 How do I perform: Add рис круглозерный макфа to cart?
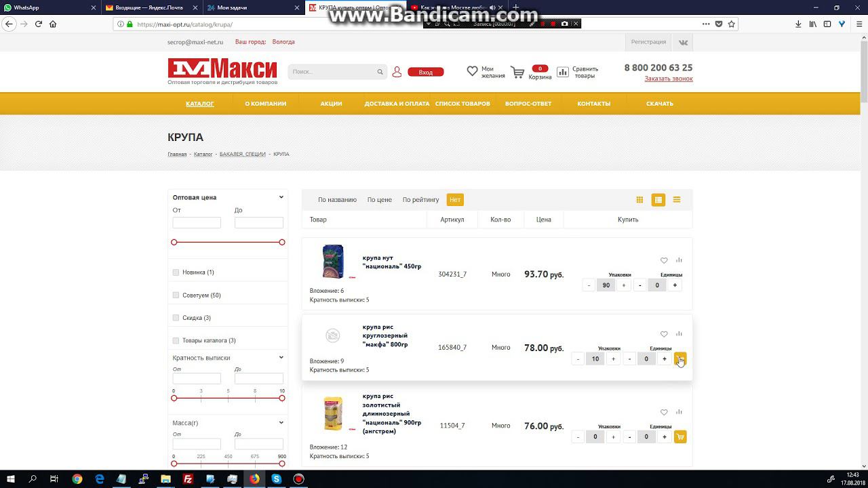680,359
